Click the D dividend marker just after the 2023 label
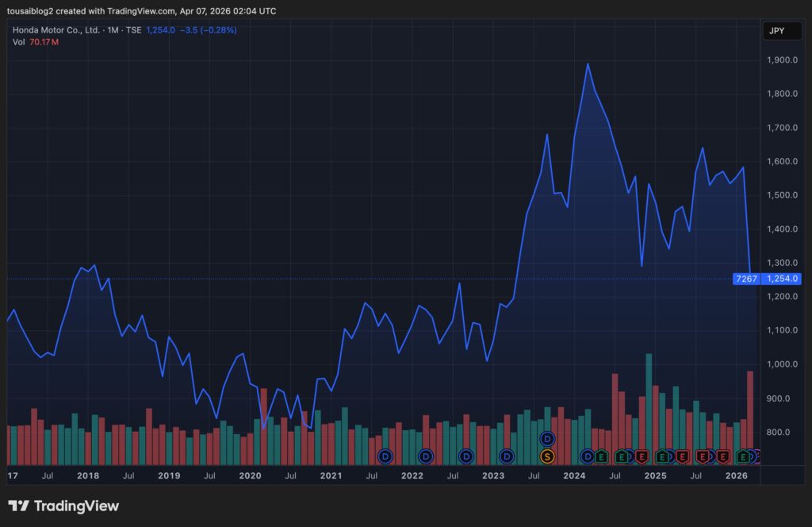812x527 pixels. pyautogui.click(x=507, y=456)
